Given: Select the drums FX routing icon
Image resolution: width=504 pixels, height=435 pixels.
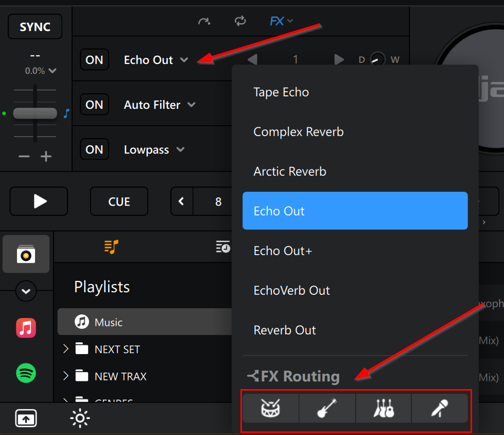Looking at the screenshot, I should pos(271,408).
